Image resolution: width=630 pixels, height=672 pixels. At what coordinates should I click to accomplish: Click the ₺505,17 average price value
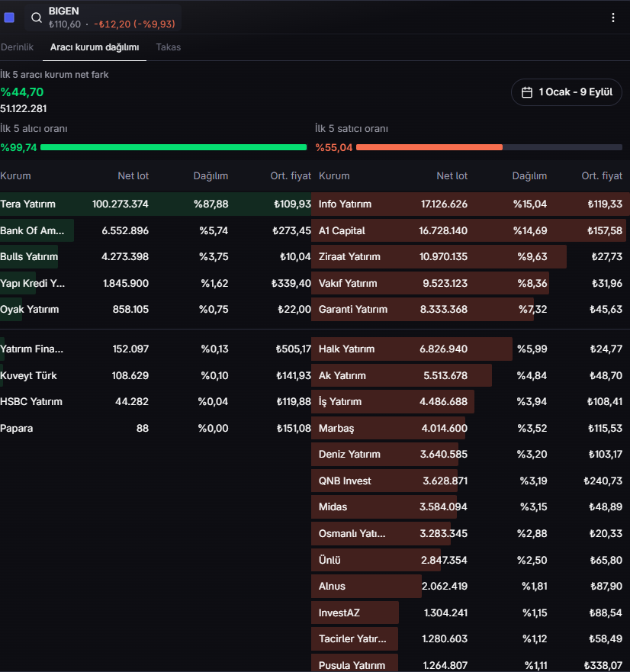pos(293,349)
